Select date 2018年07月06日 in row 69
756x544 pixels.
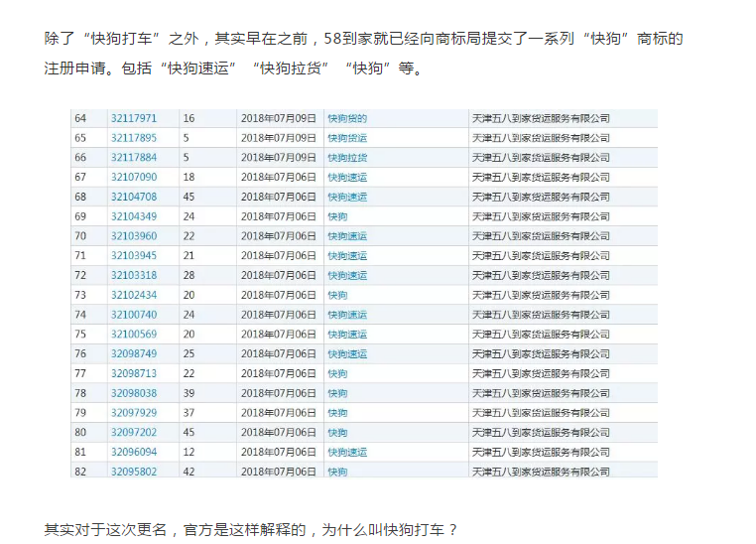click(278, 216)
